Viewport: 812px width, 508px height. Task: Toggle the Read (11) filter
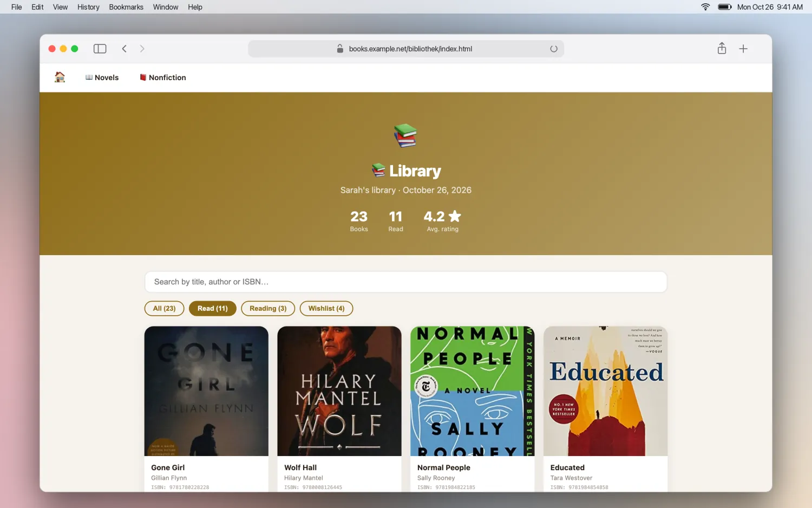(x=213, y=309)
